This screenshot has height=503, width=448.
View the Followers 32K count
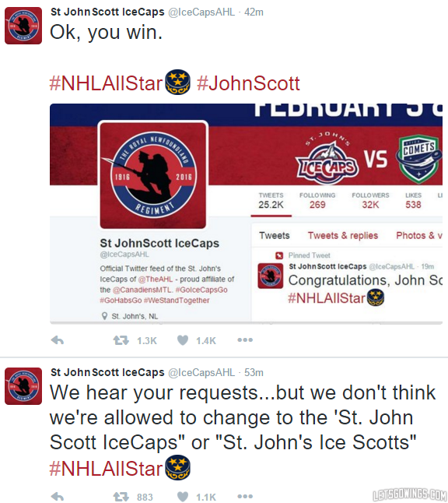[x=370, y=200]
